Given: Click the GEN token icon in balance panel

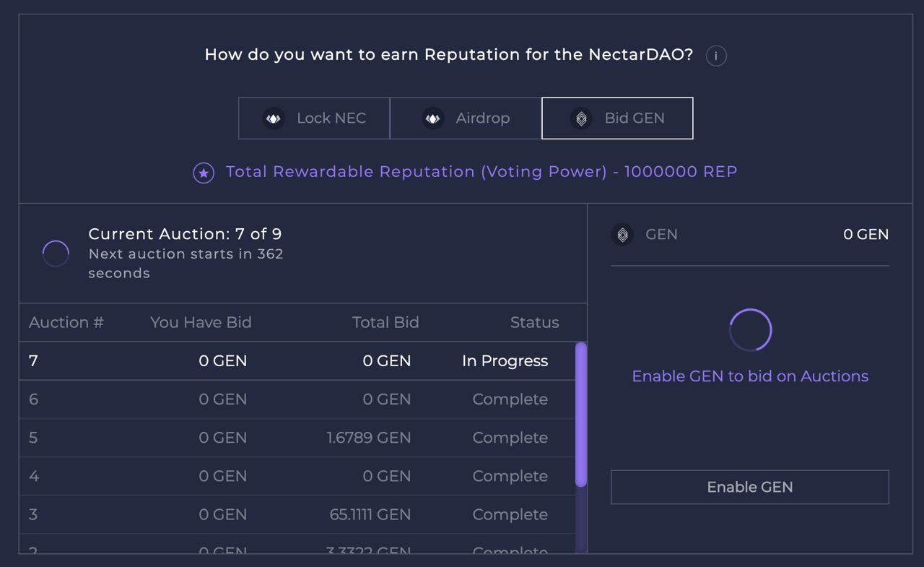Looking at the screenshot, I should [622, 235].
